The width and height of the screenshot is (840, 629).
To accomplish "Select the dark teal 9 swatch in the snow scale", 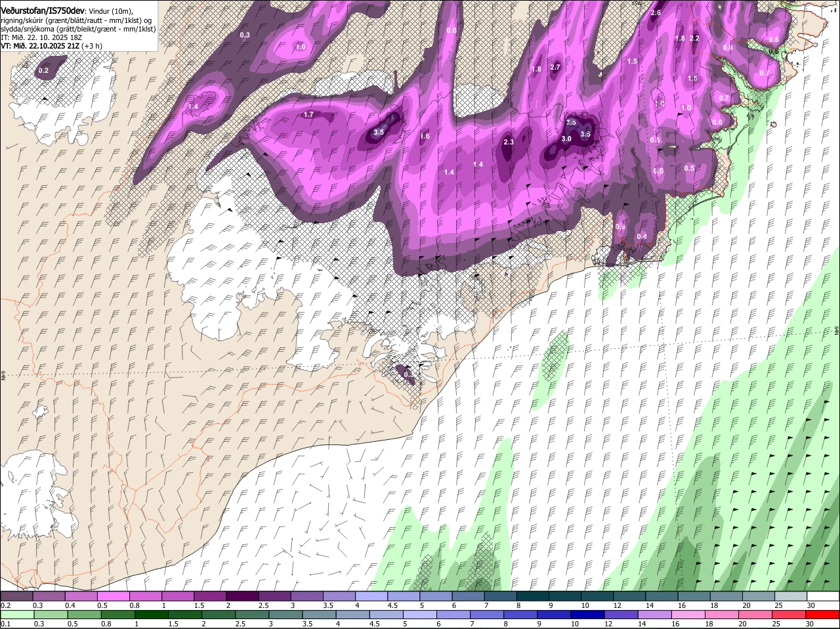I will pyautogui.click(x=565, y=596).
